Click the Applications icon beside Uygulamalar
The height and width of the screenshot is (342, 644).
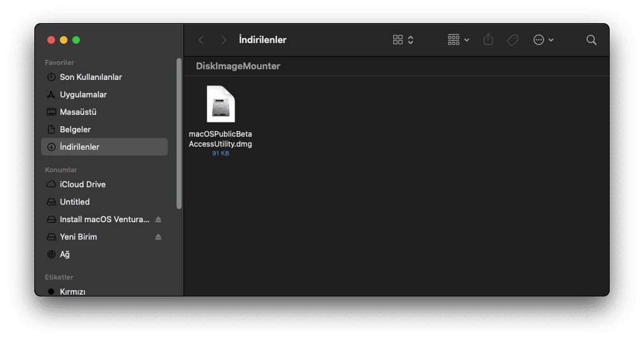(x=51, y=94)
